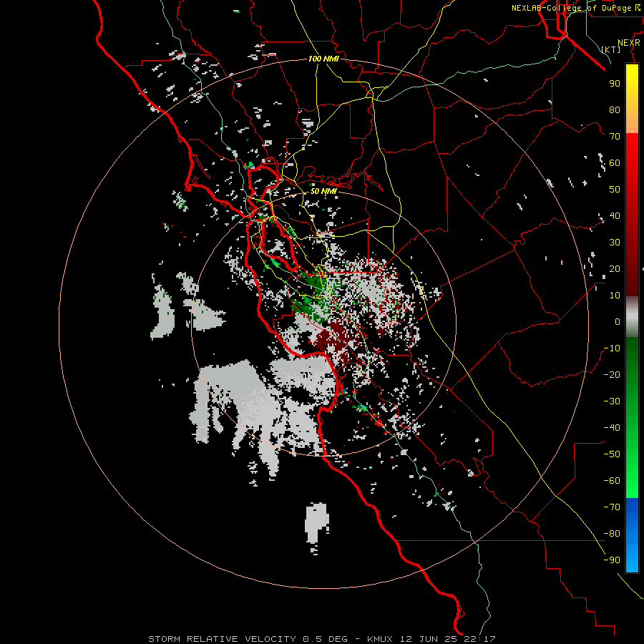The height and width of the screenshot is (644, 644).
Task: Click the KMUX station identifier in the caption
Action: point(380,639)
